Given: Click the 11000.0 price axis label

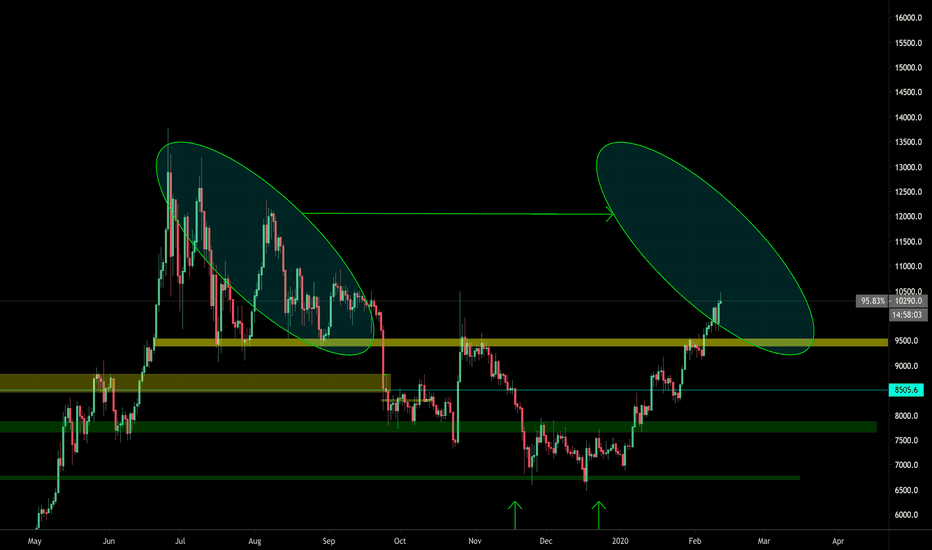Looking at the screenshot, I should coord(908,266).
